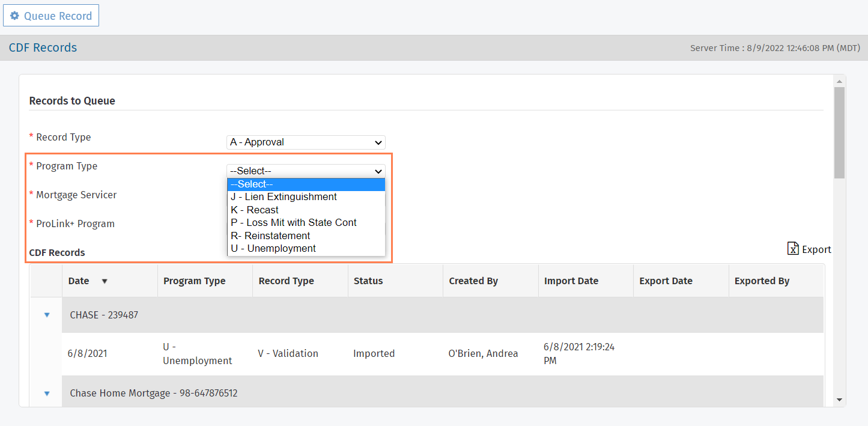Click the scrollbar down arrow
The height and width of the screenshot is (426, 868).
(x=839, y=400)
